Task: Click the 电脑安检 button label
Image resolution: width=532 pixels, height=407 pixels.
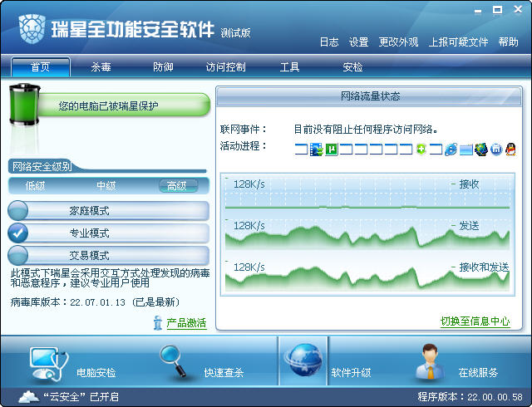Action: pyautogui.click(x=96, y=373)
